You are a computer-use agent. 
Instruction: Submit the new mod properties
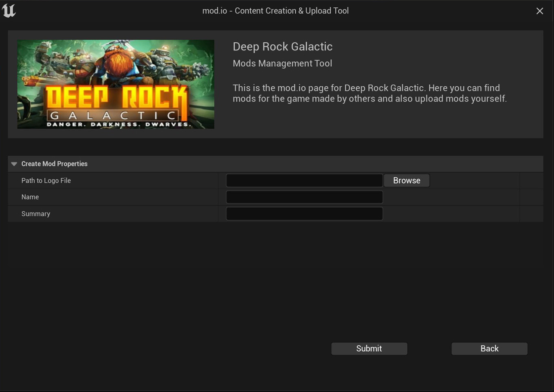click(x=369, y=348)
